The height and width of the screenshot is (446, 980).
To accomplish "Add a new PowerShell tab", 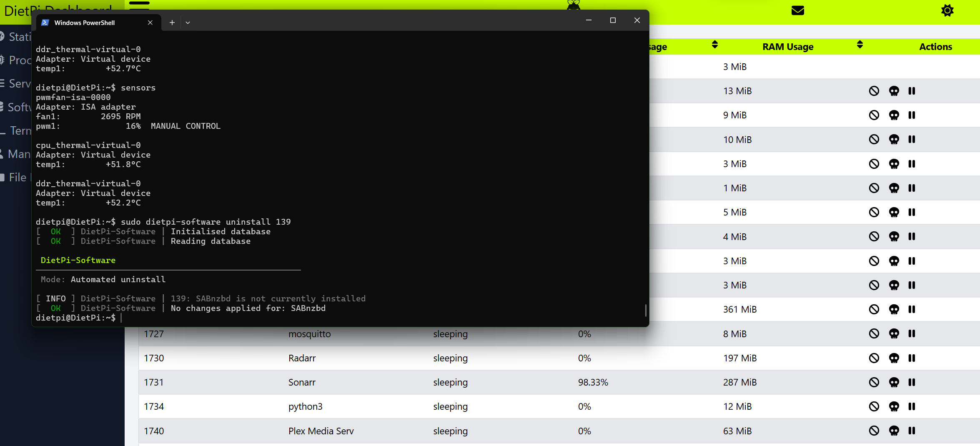I will click(x=172, y=23).
